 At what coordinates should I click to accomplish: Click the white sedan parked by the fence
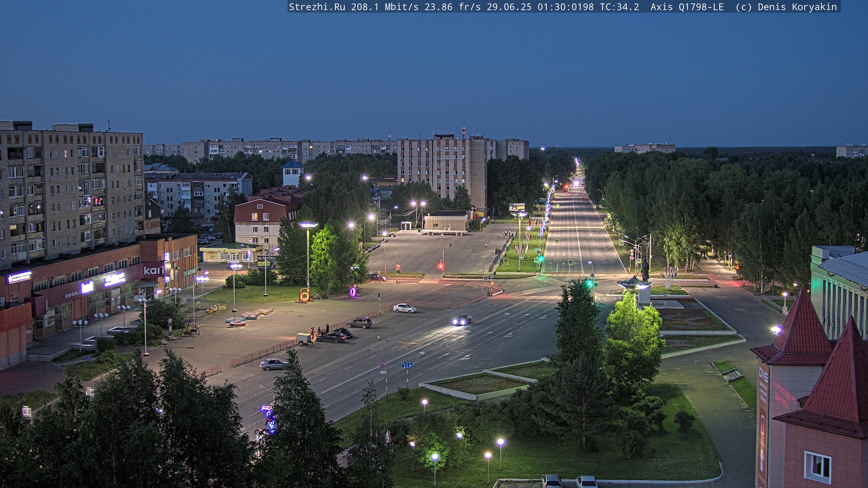pos(404,308)
